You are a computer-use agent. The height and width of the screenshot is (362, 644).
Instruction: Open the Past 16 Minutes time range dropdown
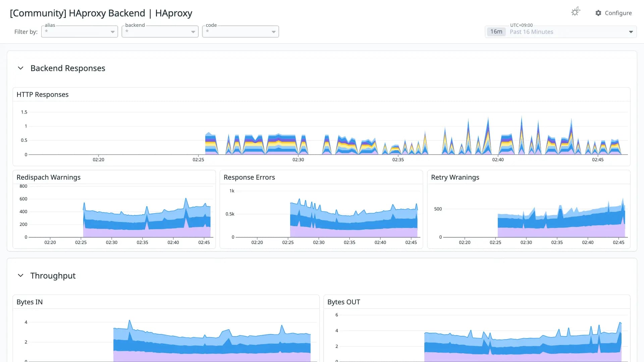coord(561,32)
